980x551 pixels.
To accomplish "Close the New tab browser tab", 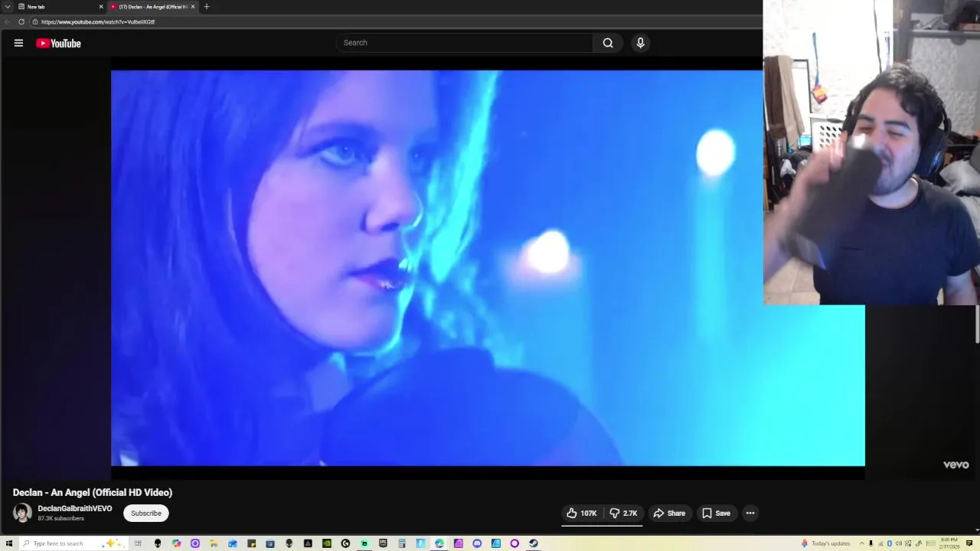I will (x=100, y=7).
